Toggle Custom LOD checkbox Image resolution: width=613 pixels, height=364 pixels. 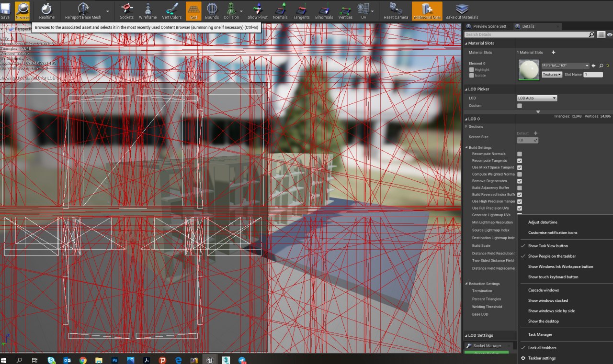pyautogui.click(x=520, y=106)
